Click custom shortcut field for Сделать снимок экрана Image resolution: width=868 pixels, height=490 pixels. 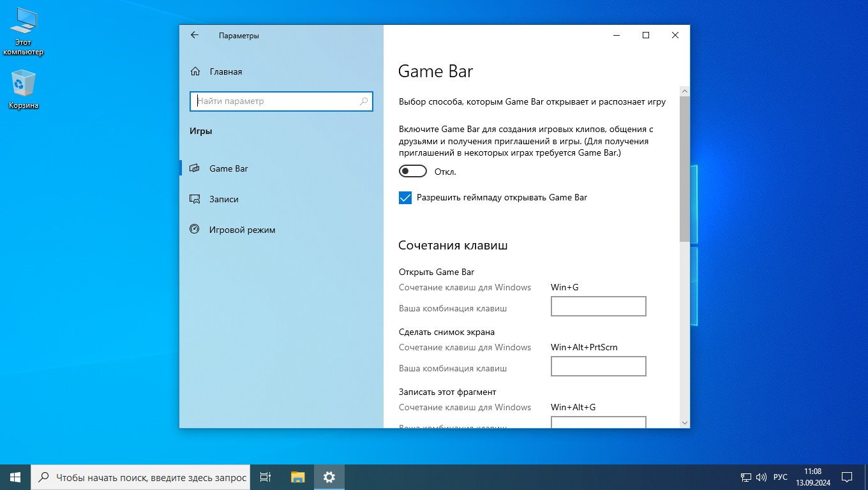pyautogui.click(x=598, y=366)
